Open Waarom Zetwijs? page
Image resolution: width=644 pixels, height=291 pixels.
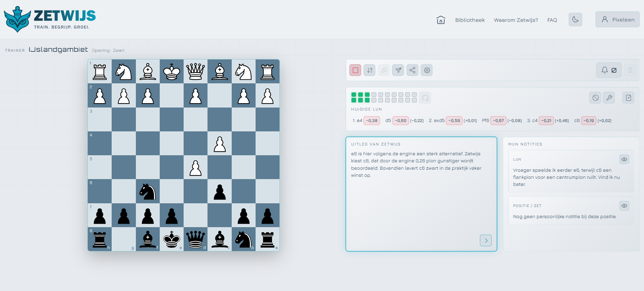tap(516, 20)
